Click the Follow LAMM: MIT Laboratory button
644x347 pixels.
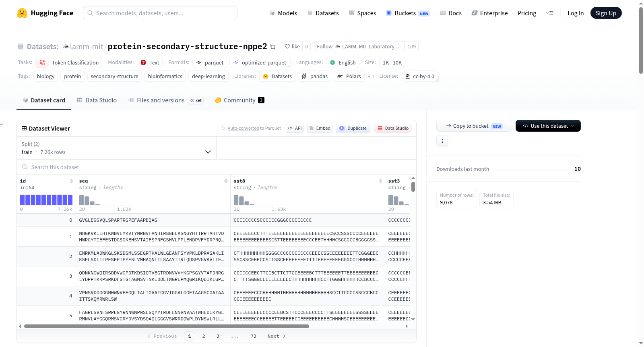(359, 46)
